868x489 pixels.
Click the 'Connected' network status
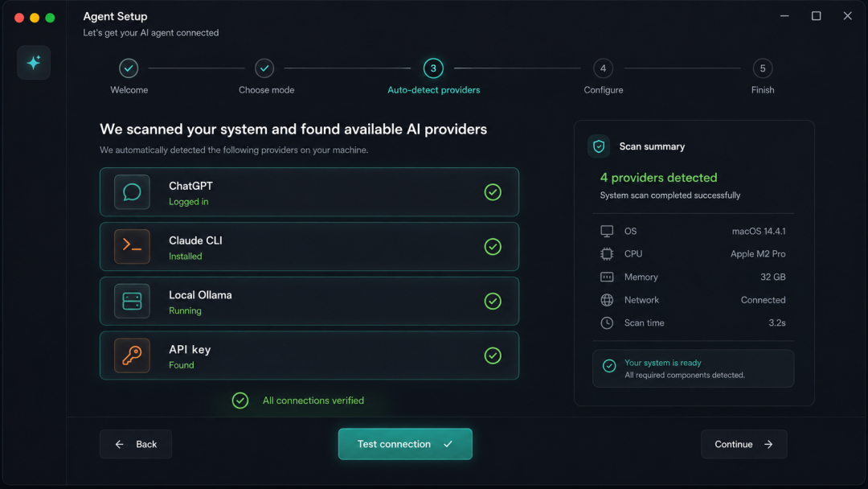coord(764,300)
